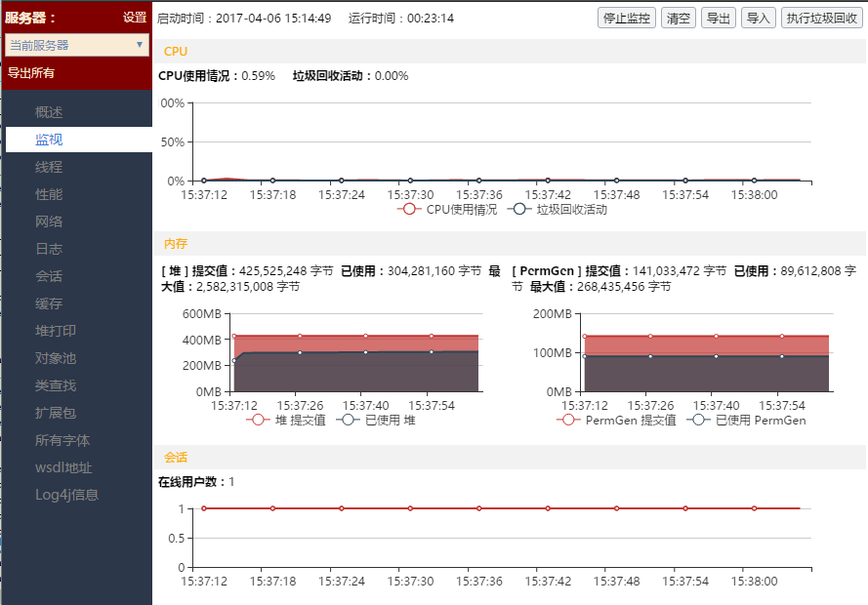Toggle 已使用 PermGen legend series
Viewport: 868px width, 605px height.
point(747,420)
